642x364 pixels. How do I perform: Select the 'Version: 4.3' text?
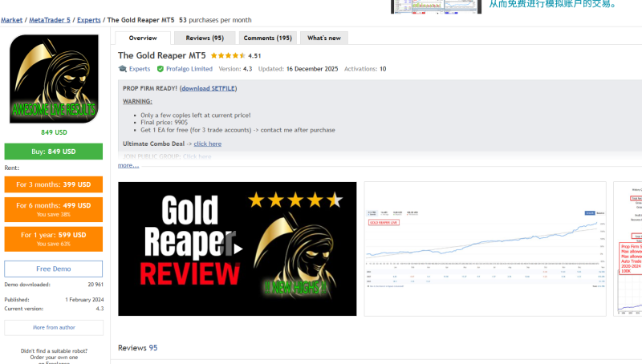[x=235, y=69]
